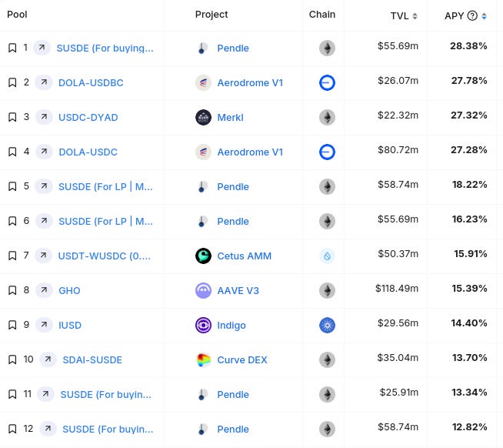Bookmark the DOLA-USDC pool
Screen dimensions: 503x448
[12, 152]
